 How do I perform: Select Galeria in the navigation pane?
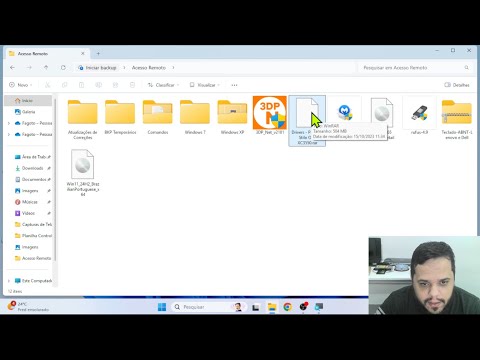[29, 112]
